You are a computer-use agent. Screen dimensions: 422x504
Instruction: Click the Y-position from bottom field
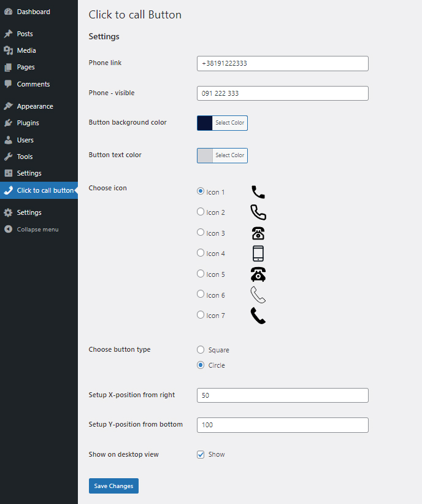[x=283, y=425]
